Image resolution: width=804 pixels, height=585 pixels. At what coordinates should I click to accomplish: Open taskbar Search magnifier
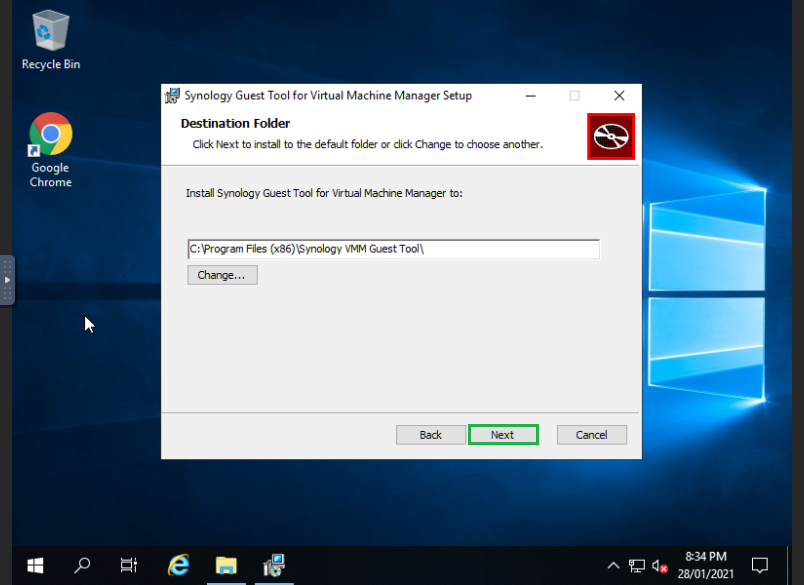[83, 565]
